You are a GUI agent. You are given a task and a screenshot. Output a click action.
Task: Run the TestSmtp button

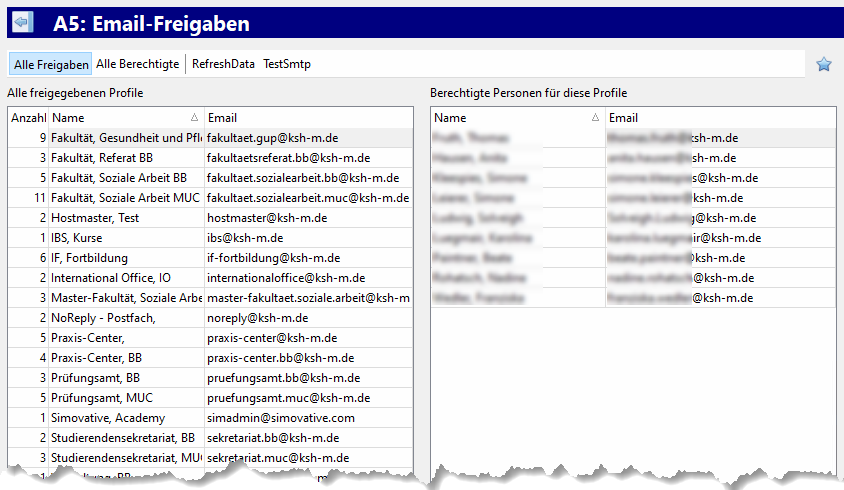click(287, 64)
